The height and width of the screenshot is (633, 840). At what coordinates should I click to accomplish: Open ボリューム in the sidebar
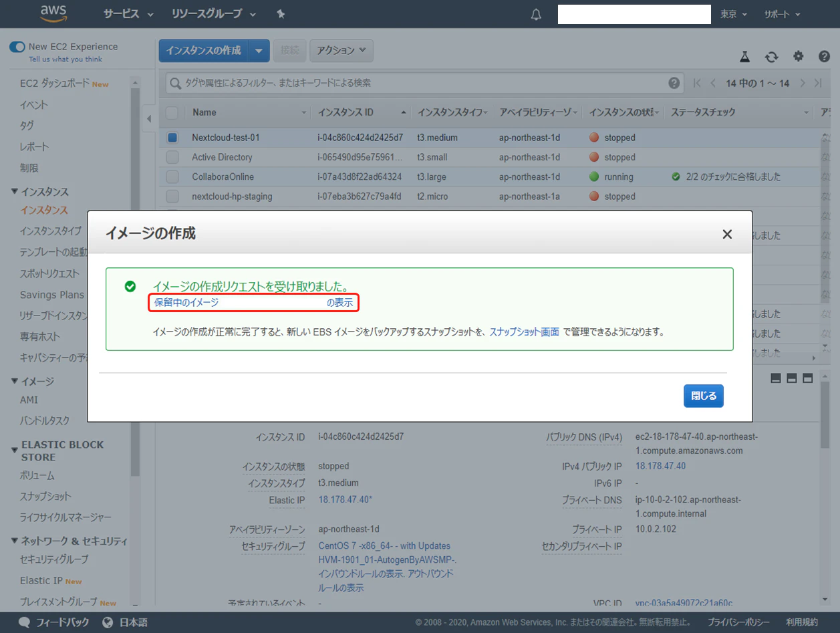tap(37, 476)
